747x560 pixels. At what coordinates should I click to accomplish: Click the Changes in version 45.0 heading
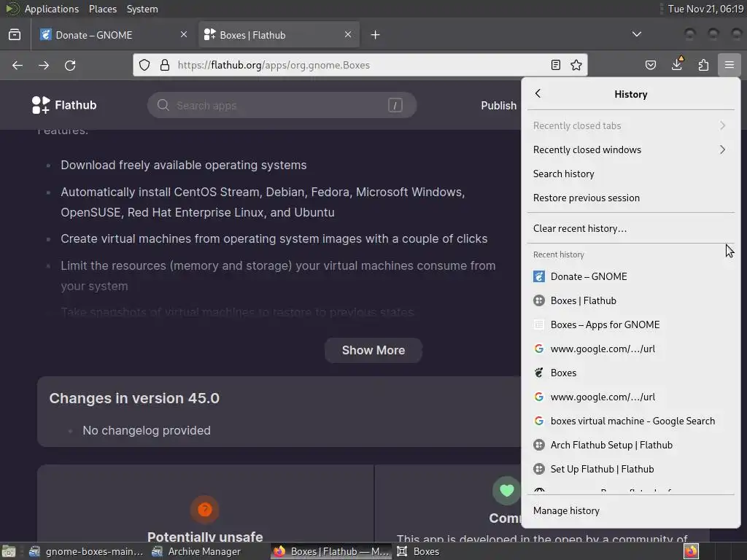[134, 398]
